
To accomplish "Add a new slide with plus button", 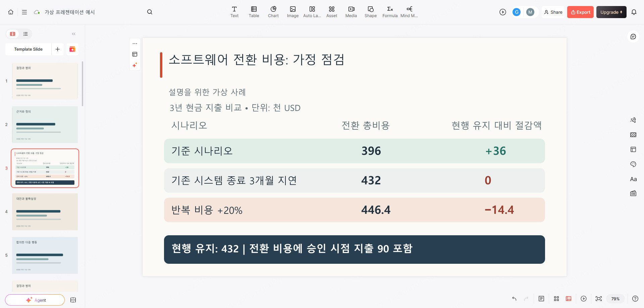I will [x=58, y=49].
